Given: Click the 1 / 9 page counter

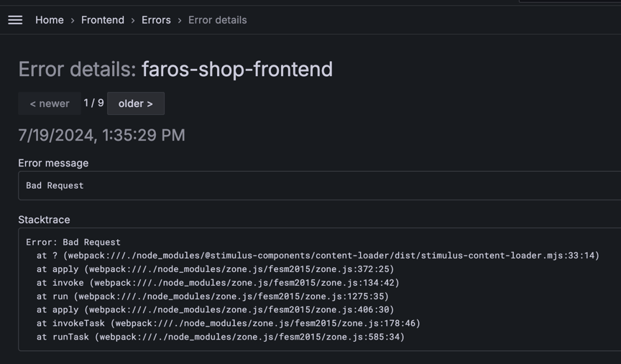Looking at the screenshot, I should pyautogui.click(x=93, y=103).
